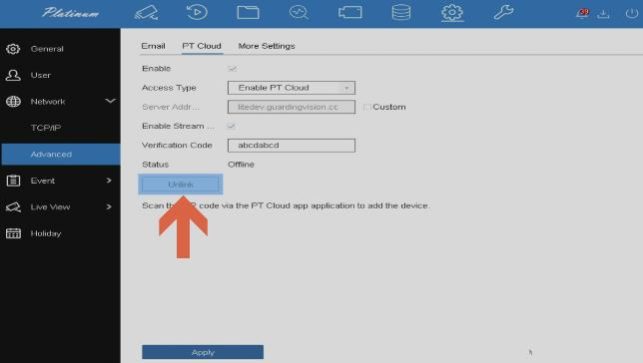Open the Access Type dropdown
The height and width of the screenshot is (363, 643).
click(292, 88)
